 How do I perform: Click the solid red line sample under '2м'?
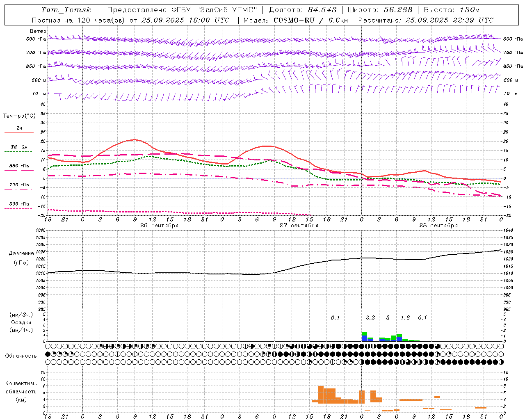[19, 132]
